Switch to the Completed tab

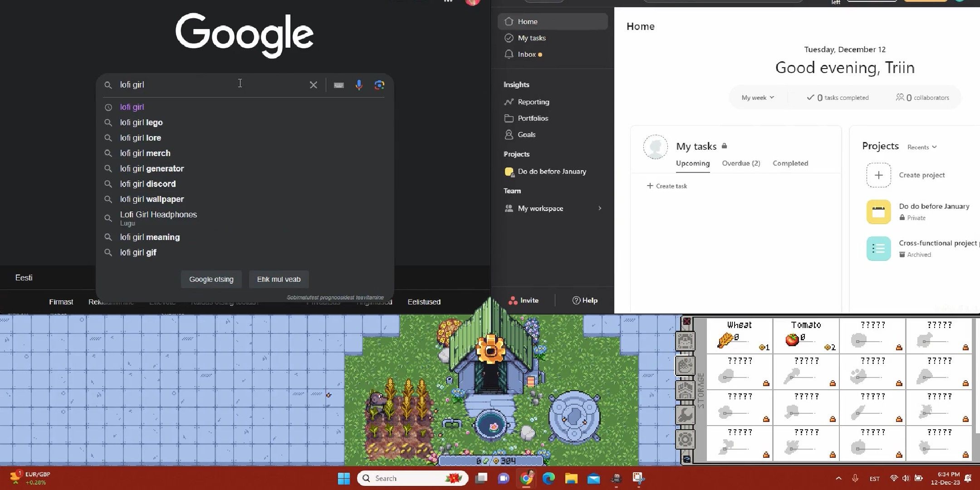click(790, 163)
